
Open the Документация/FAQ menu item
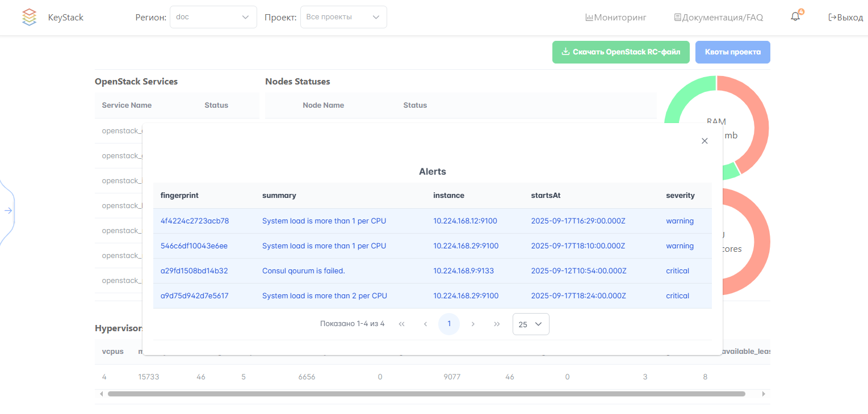point(722,17)
